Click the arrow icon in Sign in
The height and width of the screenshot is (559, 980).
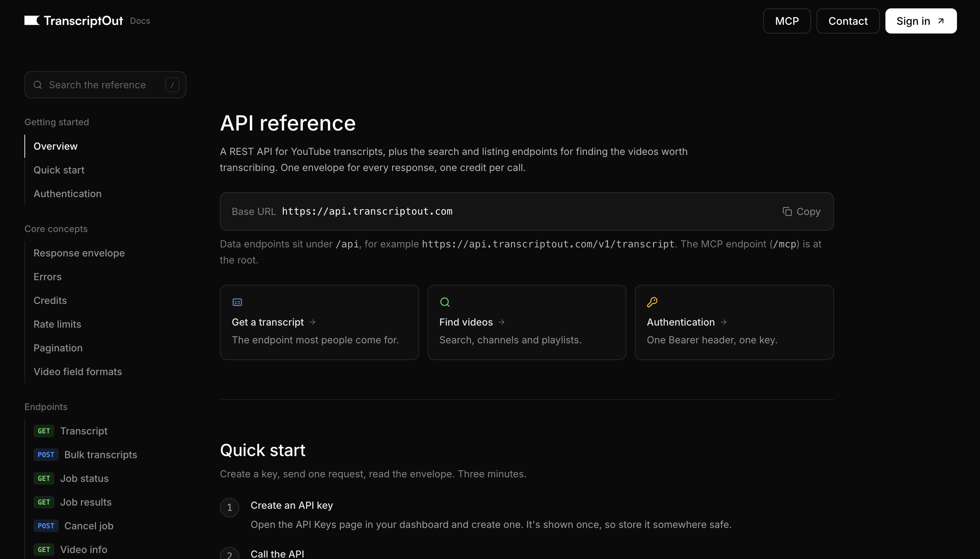941,21
